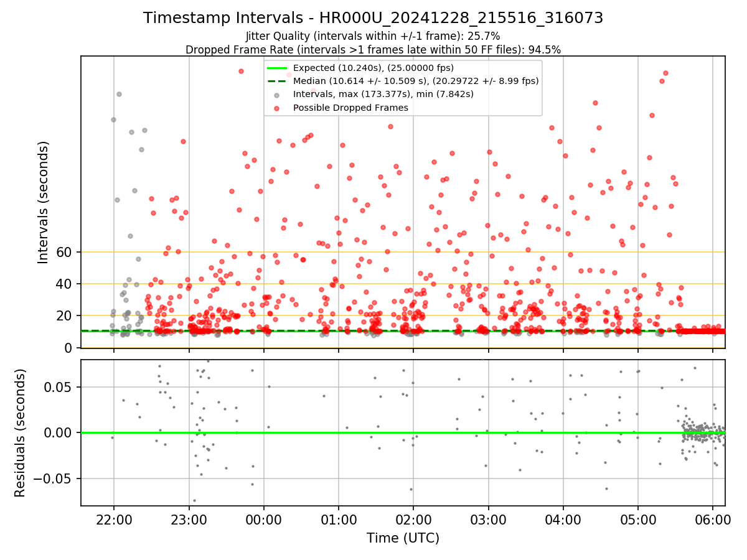Click the red dot marker sample in legend
The height and width of the screenshot is (560, 747).
point(278,108)
